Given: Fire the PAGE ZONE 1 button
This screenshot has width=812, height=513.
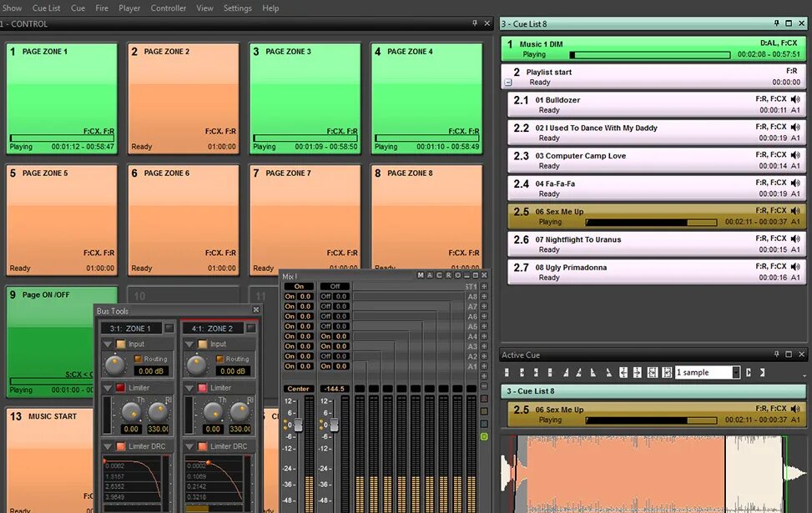Looking at the screenshot, I should [62, 99].
